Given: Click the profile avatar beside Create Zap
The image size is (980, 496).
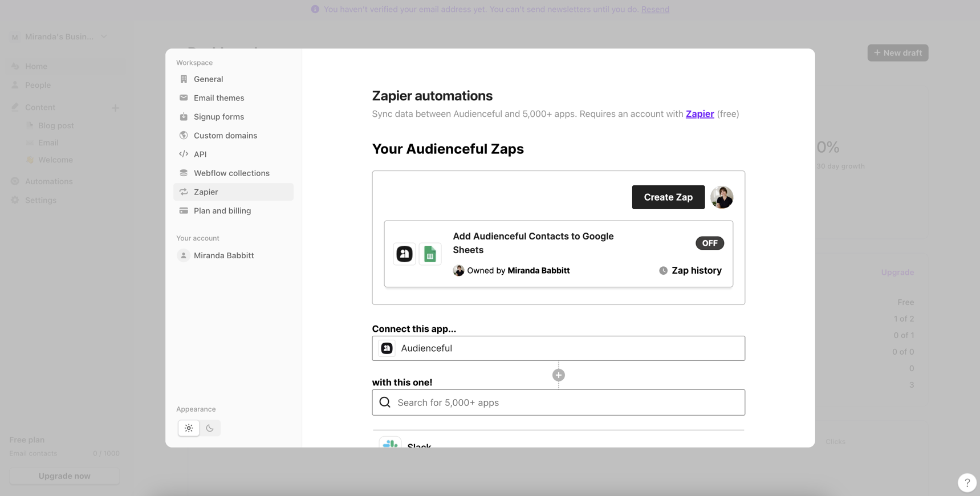Looking at the screenshot, I should (722, 197).
